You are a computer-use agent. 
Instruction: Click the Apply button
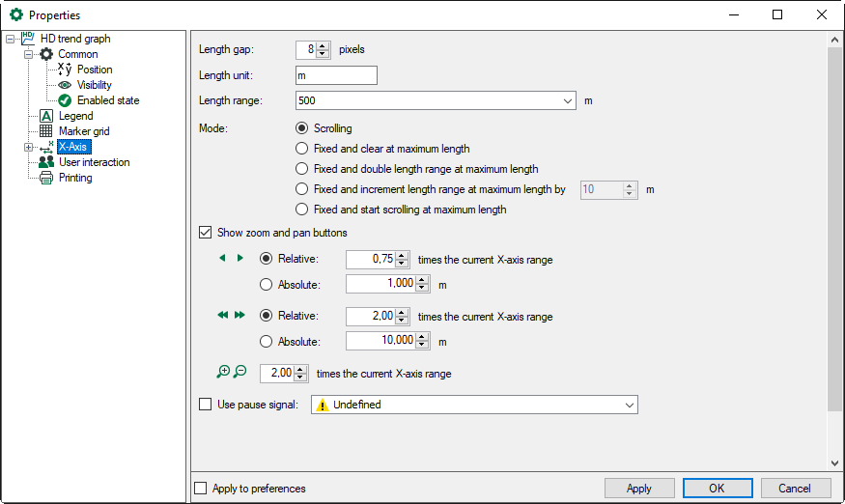pos(638,489)
